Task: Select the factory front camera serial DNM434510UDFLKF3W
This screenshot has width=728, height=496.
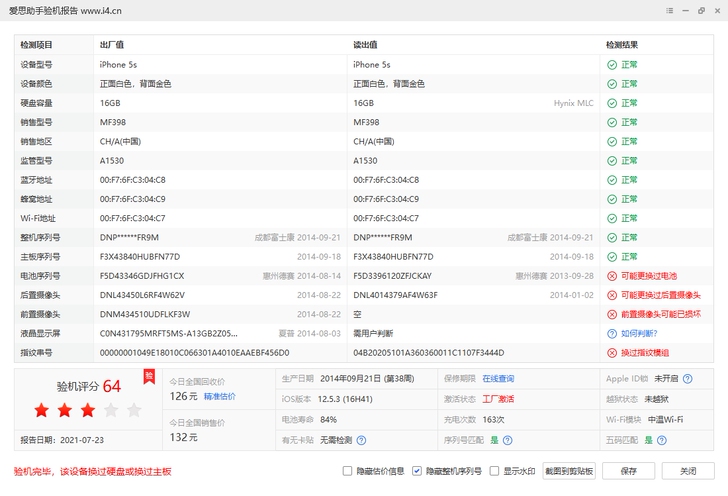Action: coord(145,314)
